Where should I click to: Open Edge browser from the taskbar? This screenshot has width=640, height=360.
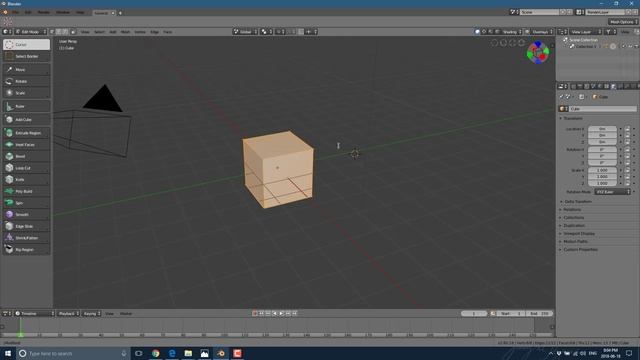tap(172, 353)
